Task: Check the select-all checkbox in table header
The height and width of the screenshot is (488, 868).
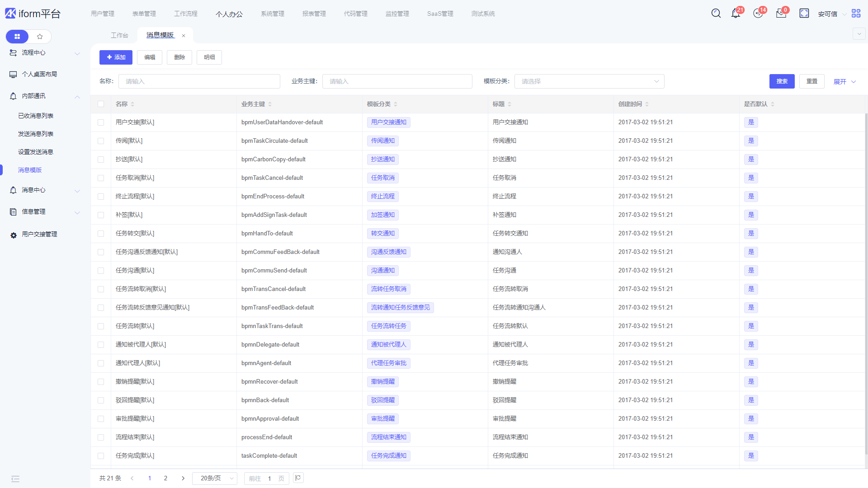Action: point(101,104)
